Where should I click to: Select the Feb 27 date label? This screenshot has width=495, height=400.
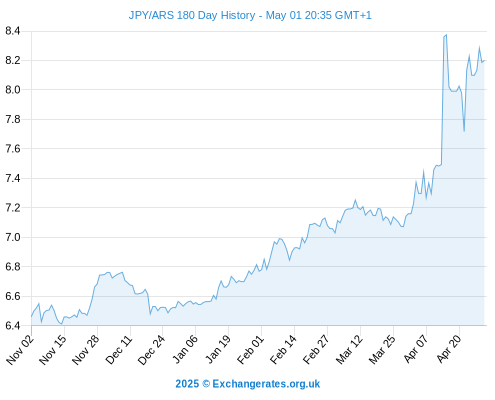tap(316, 349)
